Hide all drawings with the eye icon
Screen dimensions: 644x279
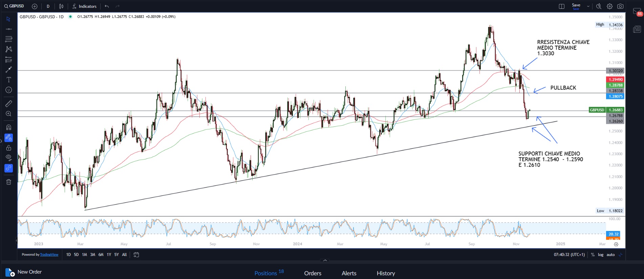pyautogui.click(x=9, y=157)
